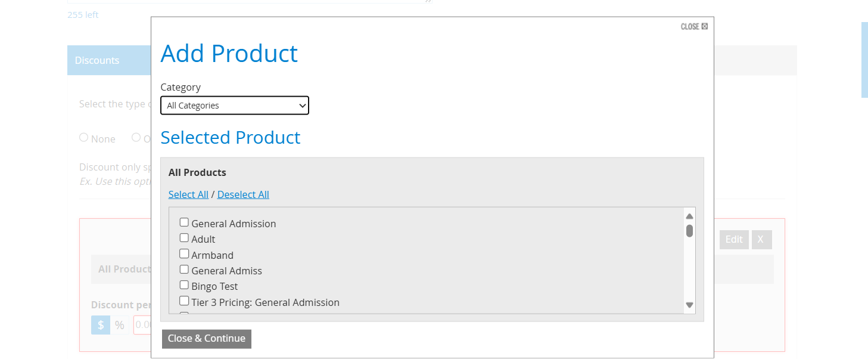This screenshot has width=868, height=359.
Task: Click the Edit button behind dialog
Action: point(733,239)
